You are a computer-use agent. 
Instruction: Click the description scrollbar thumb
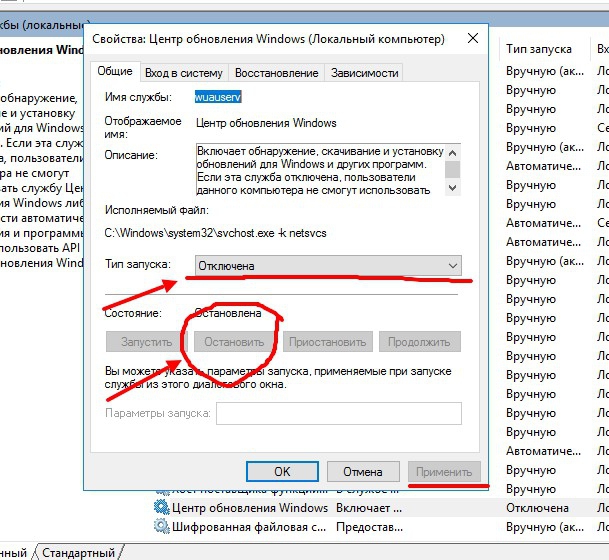(x=452, y=169)
